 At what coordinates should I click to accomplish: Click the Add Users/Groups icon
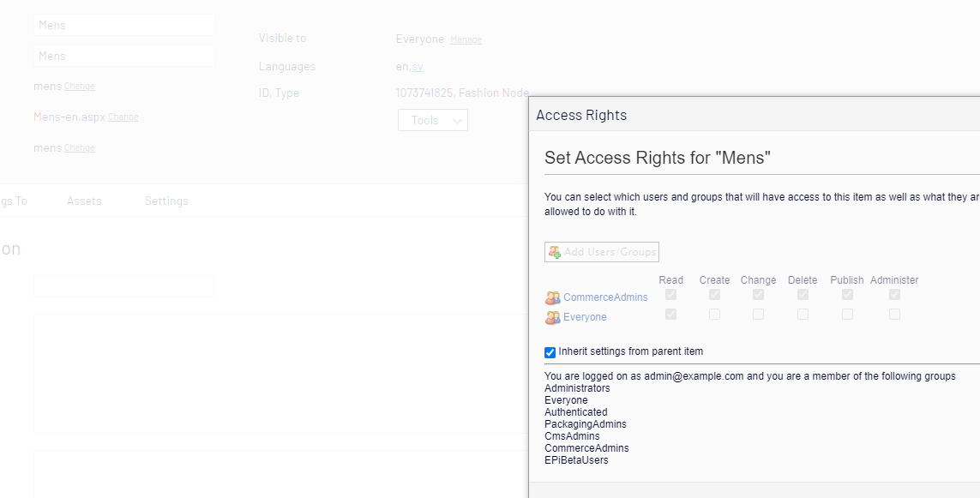[x=554, y=252]
